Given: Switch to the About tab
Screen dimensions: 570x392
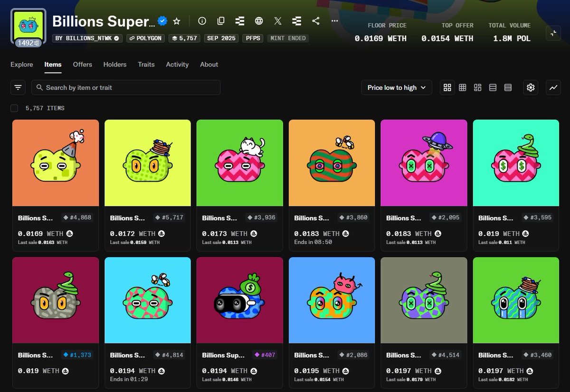Looking at the screenshot, I should [209, 65].
